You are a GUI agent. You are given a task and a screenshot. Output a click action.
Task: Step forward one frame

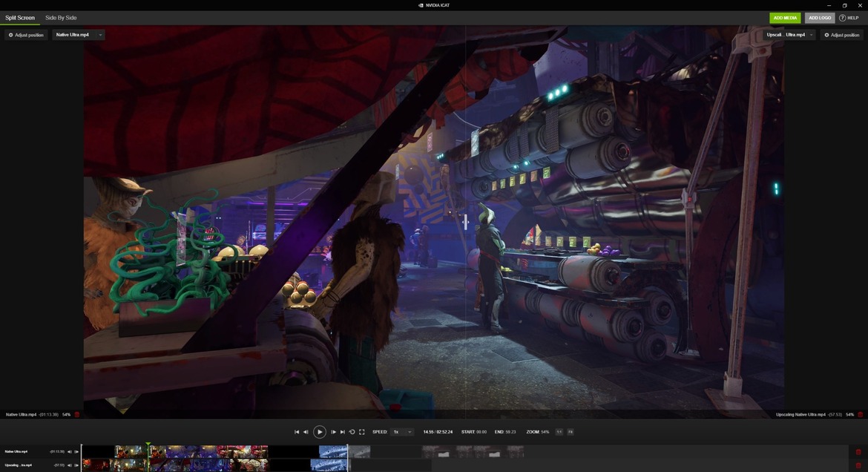click(x=333, y=432)
